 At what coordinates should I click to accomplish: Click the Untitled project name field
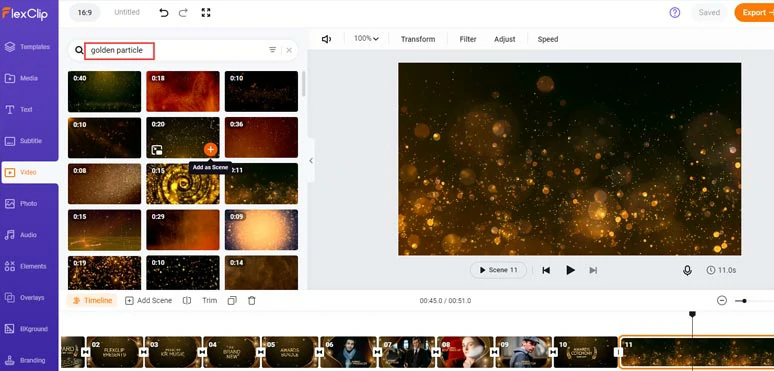(x=127, y=12)
